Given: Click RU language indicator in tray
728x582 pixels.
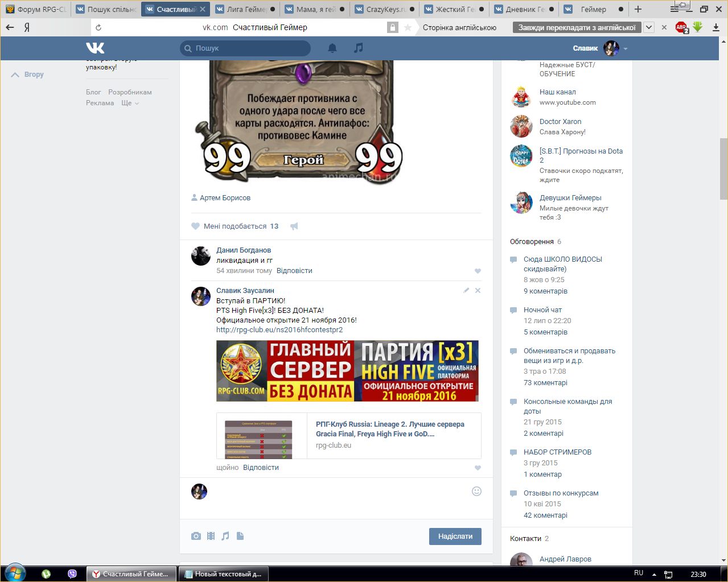Looking at the screenshot, I should click(639, 573).
